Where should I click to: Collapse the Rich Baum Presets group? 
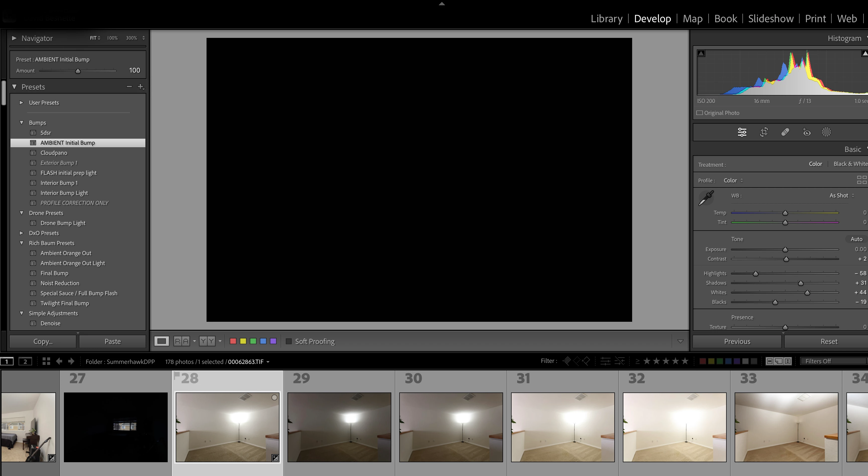(22, 243)
